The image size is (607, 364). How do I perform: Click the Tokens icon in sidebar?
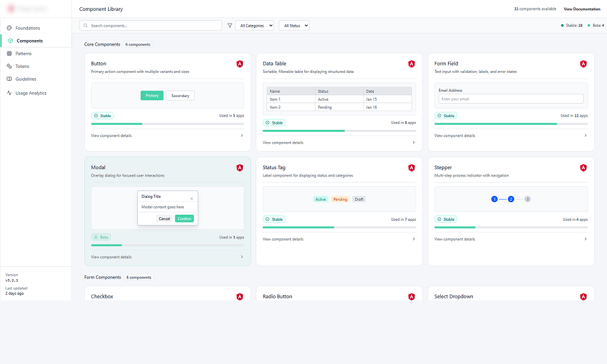[9, 66]
